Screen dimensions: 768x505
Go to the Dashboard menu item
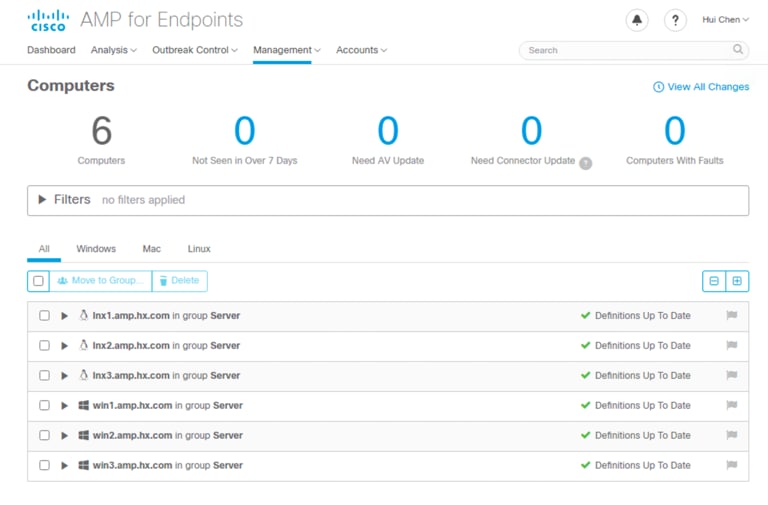pyautogui.click(x=51, y=50)
